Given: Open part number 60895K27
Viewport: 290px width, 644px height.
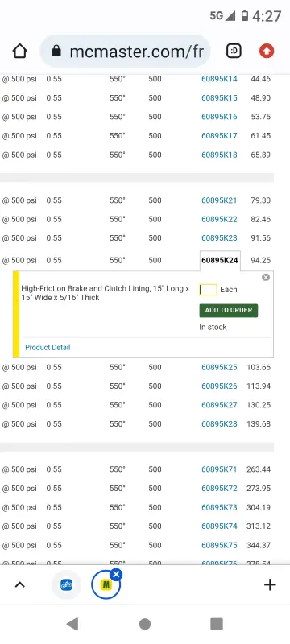Looking at the screenshot, I should 219,405.
